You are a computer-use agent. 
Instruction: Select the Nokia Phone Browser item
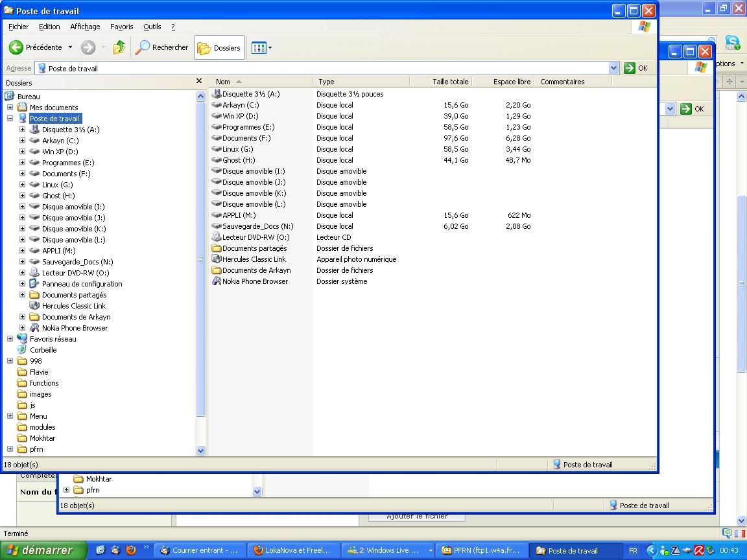[x=217, y=281]
